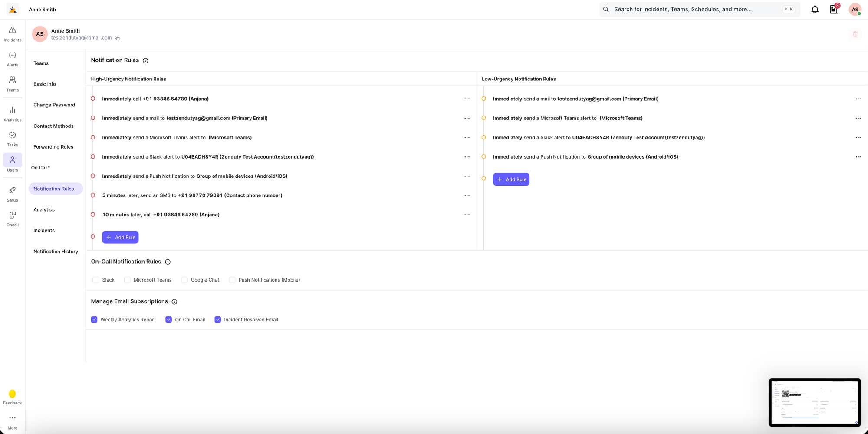Screen dimensions: 868x434
Task: Select Notification Rules menu item
Action: click(x=56, y=189)
